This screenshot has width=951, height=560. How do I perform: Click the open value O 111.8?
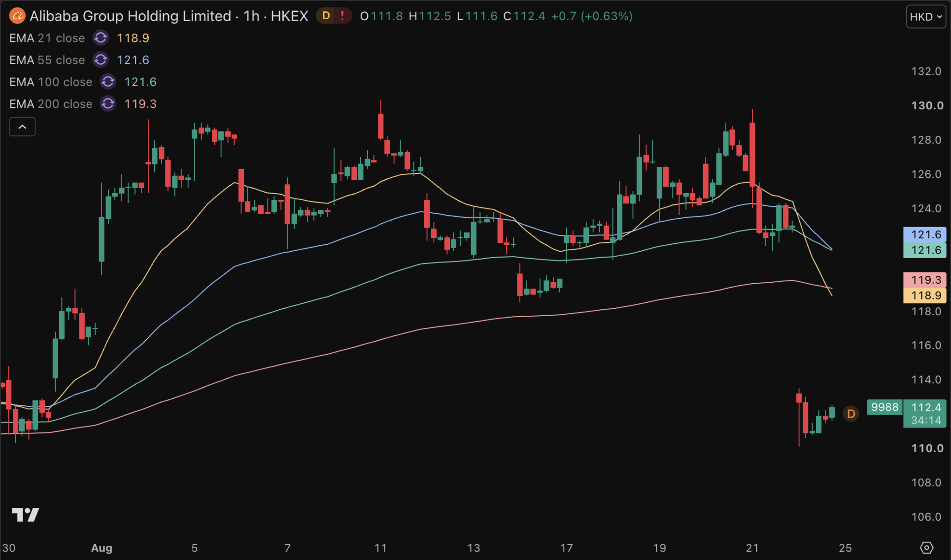[381, 16]
